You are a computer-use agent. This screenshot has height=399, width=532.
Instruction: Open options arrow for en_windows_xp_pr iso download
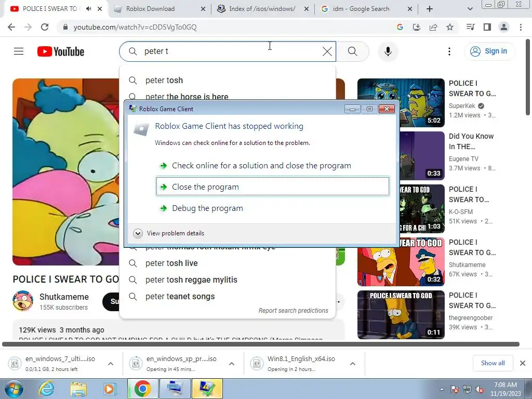coord(232,364)
